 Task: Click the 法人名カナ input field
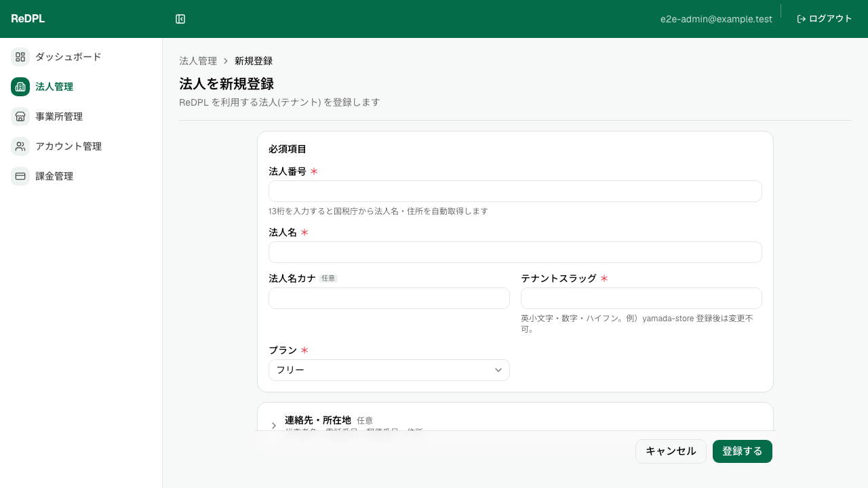click(x=389, y=298)
